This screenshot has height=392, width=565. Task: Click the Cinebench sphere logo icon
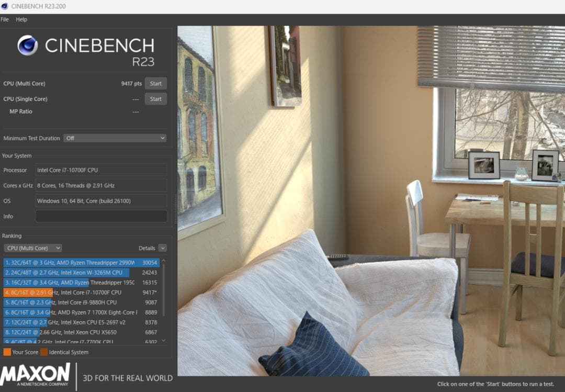click(27, 46)
